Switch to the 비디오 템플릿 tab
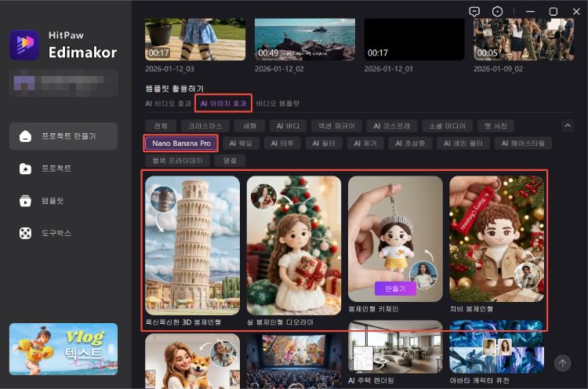 [278, 104]
